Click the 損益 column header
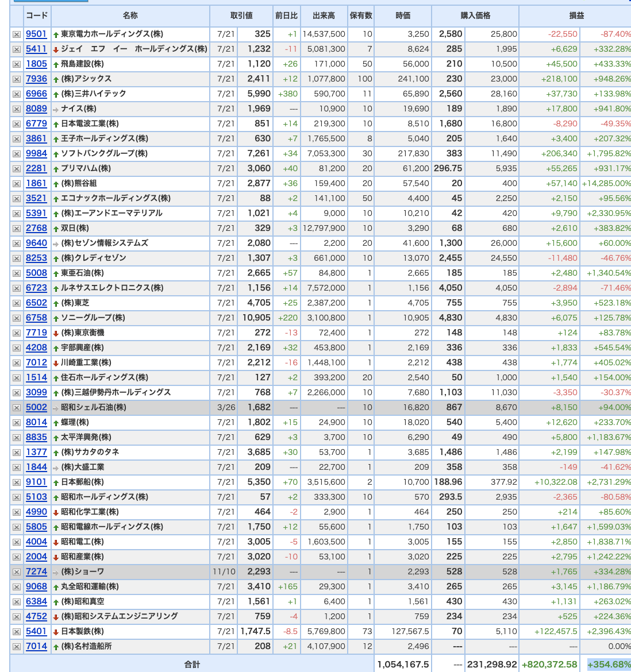The width and height of the screenshot is (631, 672). (576, 16)
